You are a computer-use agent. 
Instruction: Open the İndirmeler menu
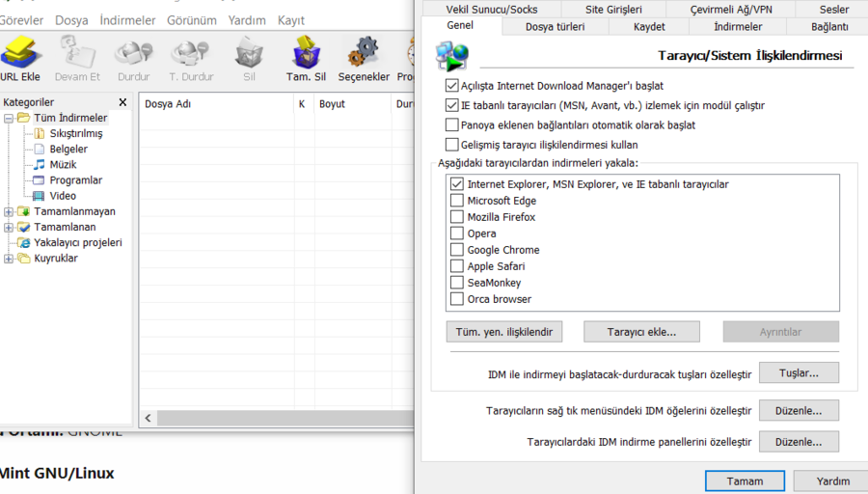(127, 20)
